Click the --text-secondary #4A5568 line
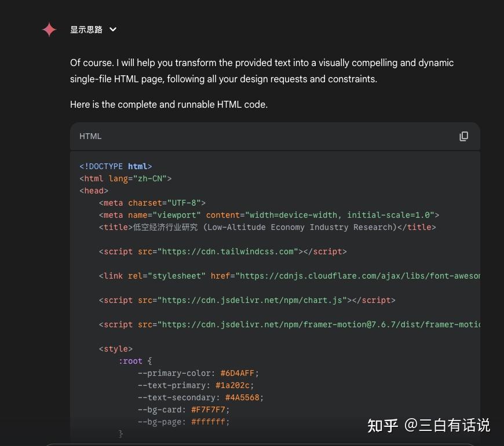Viewport: 504px width, 446px height. coord(200,397)
